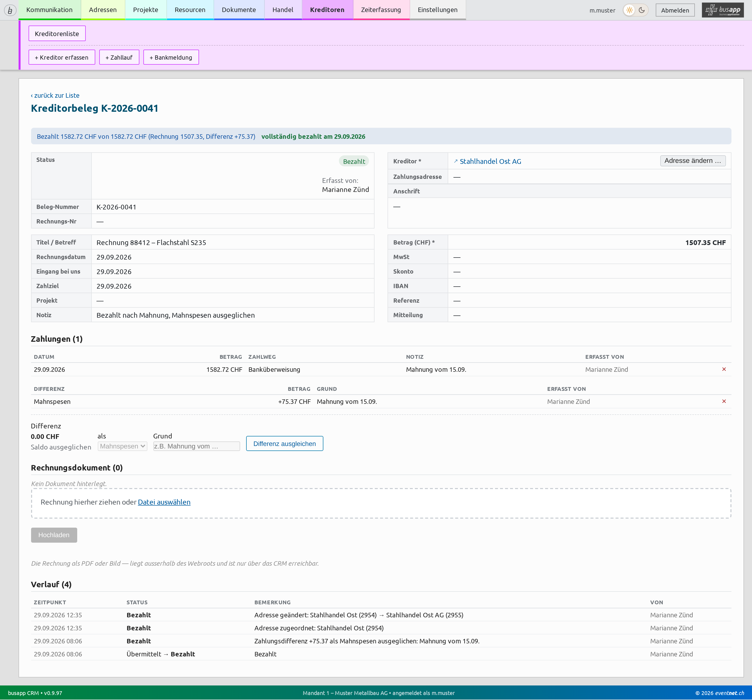Click Differenz ausgleichen button
752x700 pixels.
(285, 444)
